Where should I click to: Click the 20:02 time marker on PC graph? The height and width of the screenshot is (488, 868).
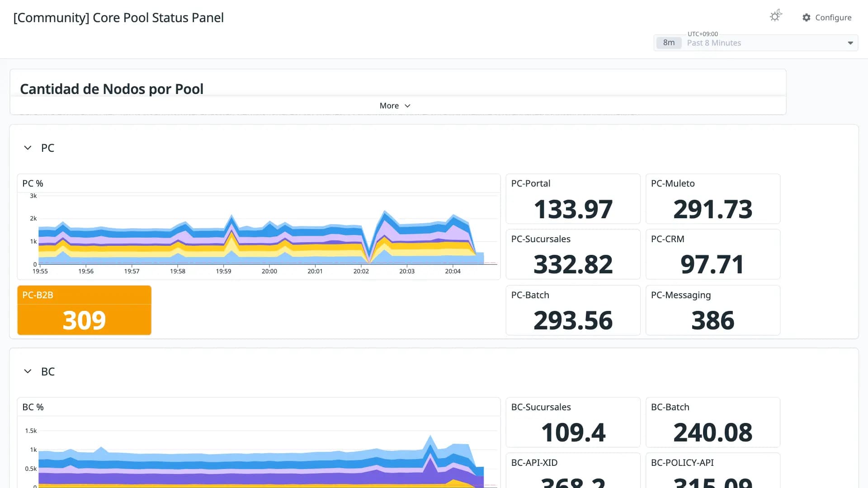pos(361,271)
